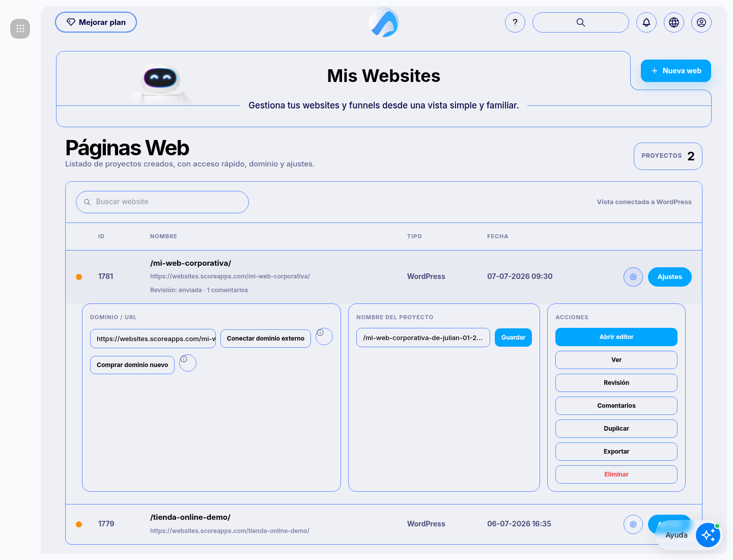Select the /mi-web-corporativa/ project name
This screenshot has width=733, height=560.
190,263
